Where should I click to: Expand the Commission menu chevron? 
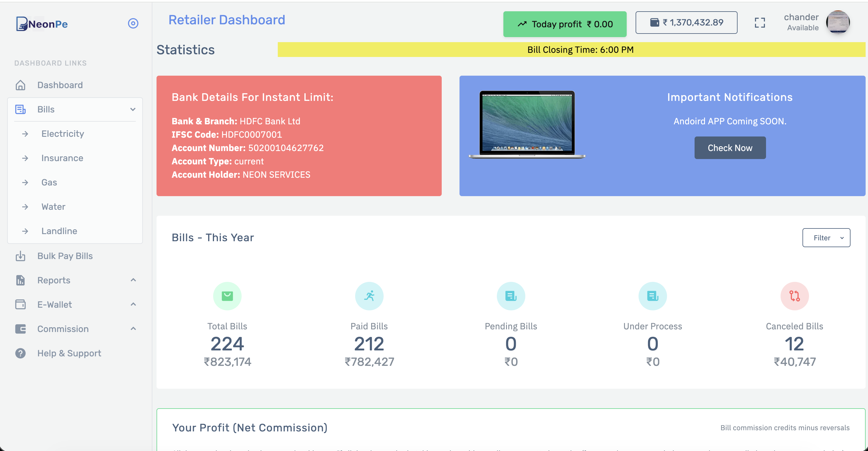(x=133, y=328)
